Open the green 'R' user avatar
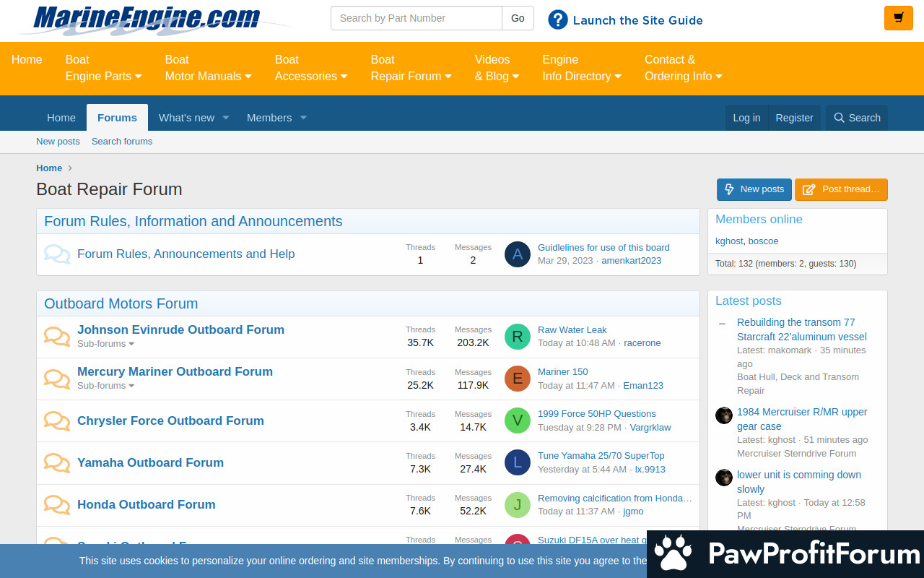The width and height of the screenshot is (924, 578). 517,337
